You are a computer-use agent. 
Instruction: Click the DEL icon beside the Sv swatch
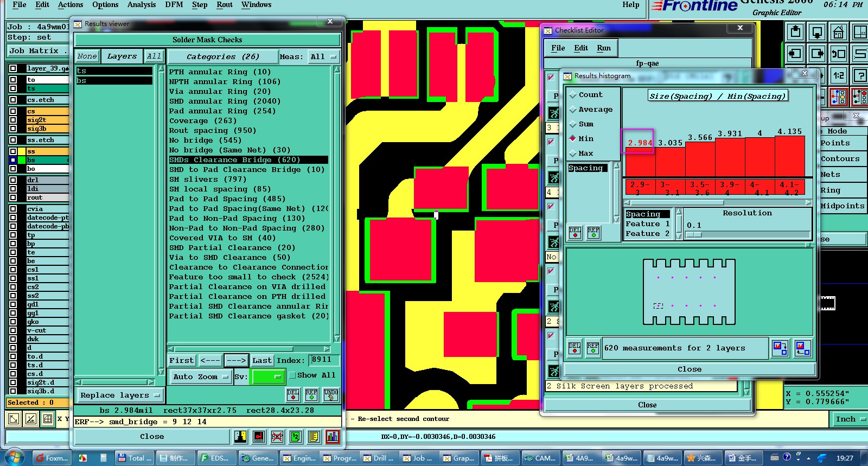pos(293,394)
